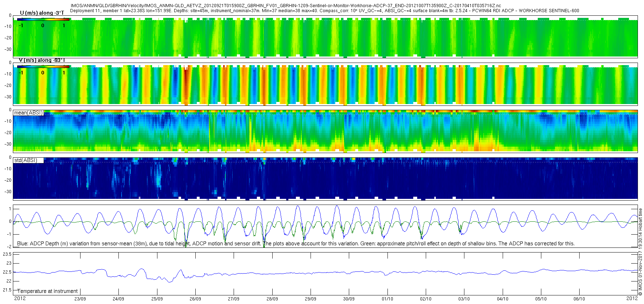
Task: Click the V (m/s) along -93°T panel label
Action: 42,60
